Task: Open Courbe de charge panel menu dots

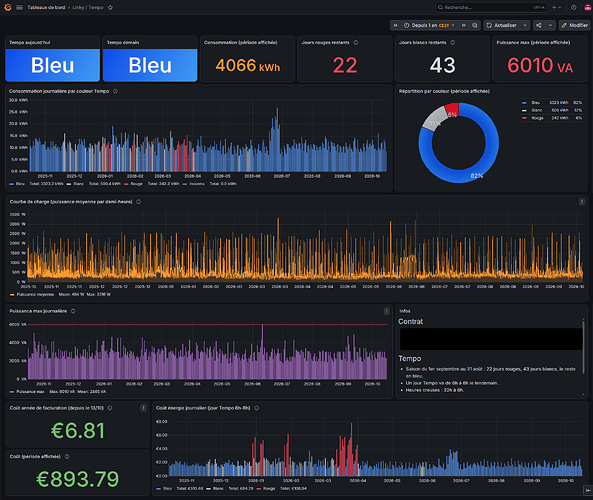Action: click(x=582, y=202)
